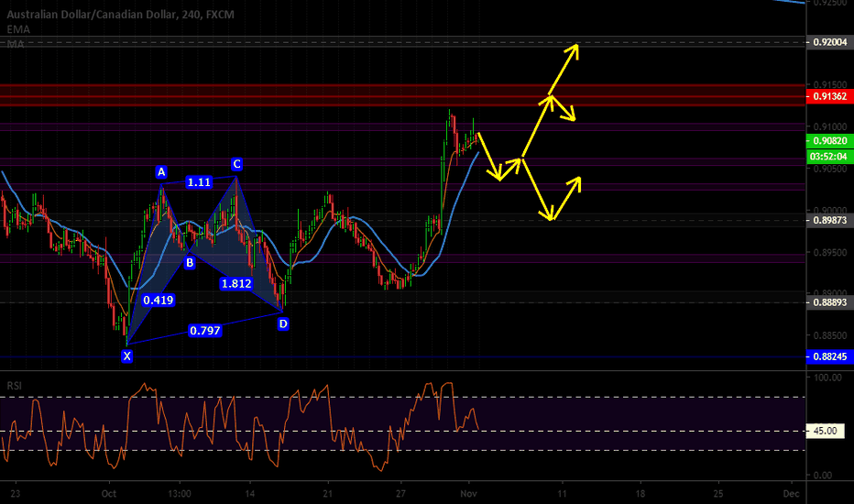854x504 pixels.
Task: Click the MA indicator label
Action: click(16, 44)
